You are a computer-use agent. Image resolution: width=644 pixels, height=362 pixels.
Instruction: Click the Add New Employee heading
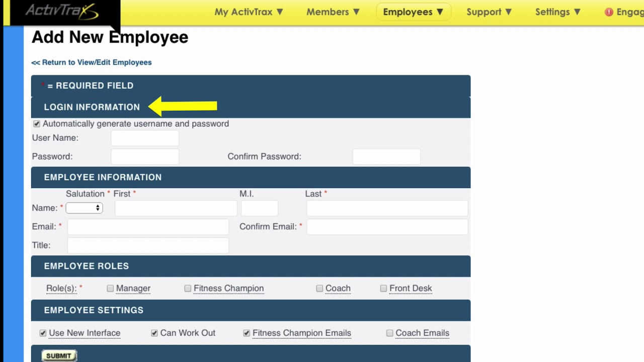(110, 37)
